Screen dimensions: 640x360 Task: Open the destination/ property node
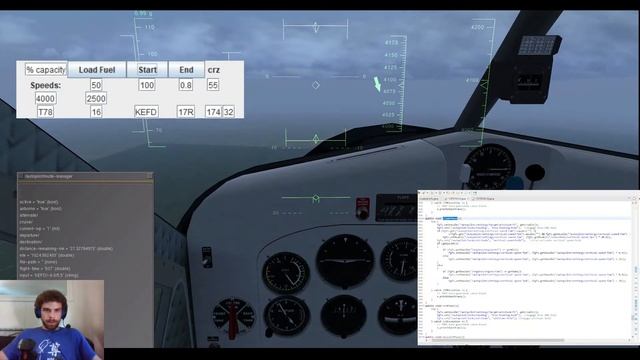31,242
